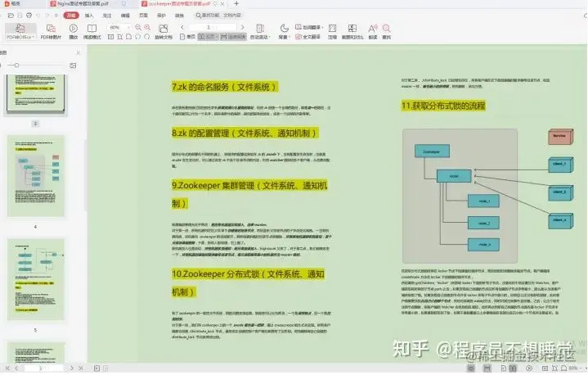
Task: Open page 4 thumbnail with diagram
Action: click(36, 176)
